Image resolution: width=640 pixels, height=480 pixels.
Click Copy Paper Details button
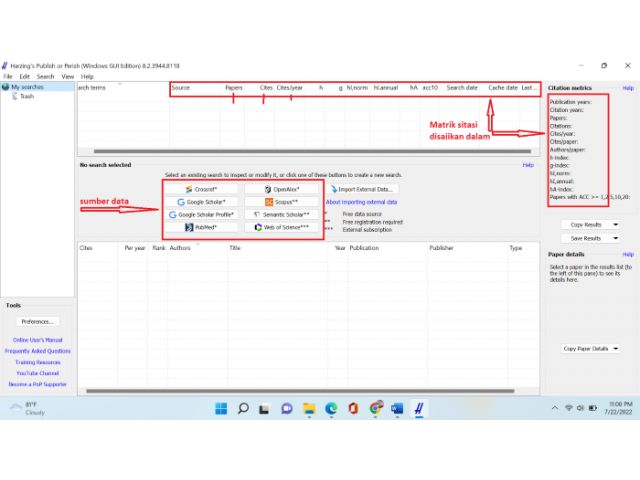point(586,349)
